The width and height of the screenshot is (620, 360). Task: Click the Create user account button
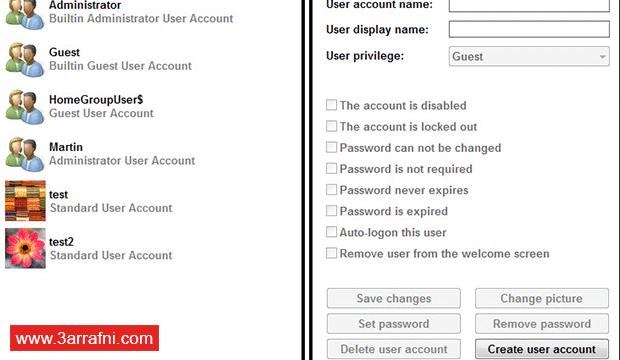[x=542, y=349]
